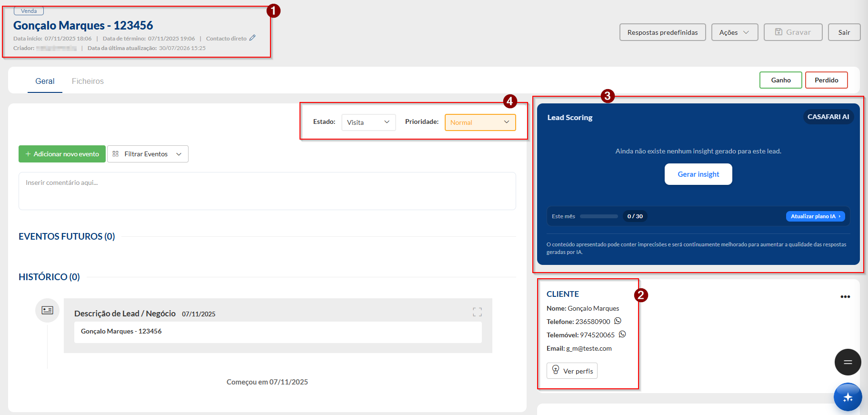This screenshot has height=415, width=868.
Task: Open the Filtrar Eventos dropdown
Action: click(148, 154)
